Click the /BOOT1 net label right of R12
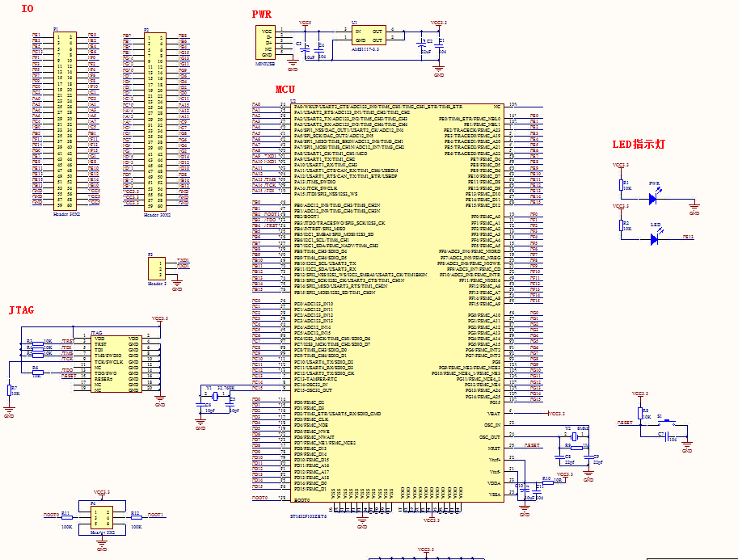 click(155, 515)
